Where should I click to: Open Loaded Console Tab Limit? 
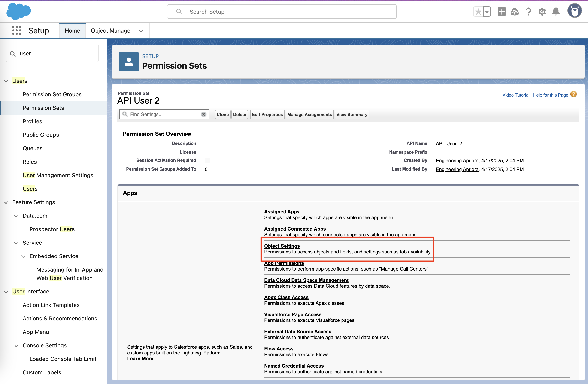pyautogui.click(x=63, y=359)
